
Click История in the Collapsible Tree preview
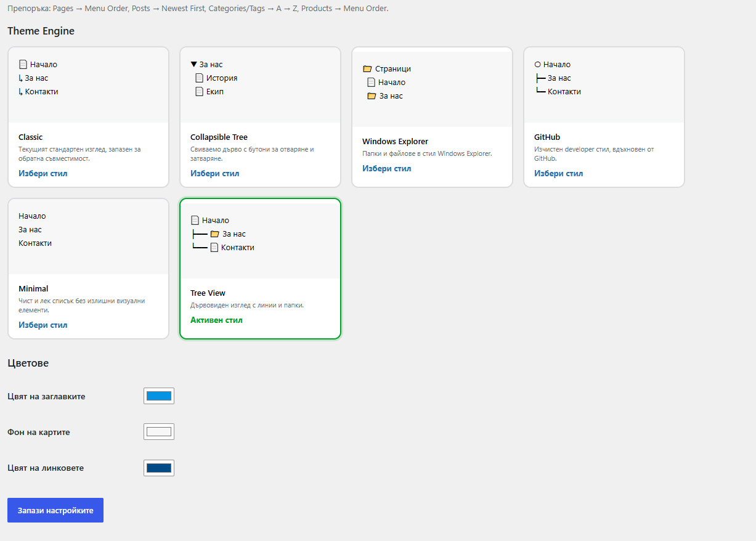(222, 78)
